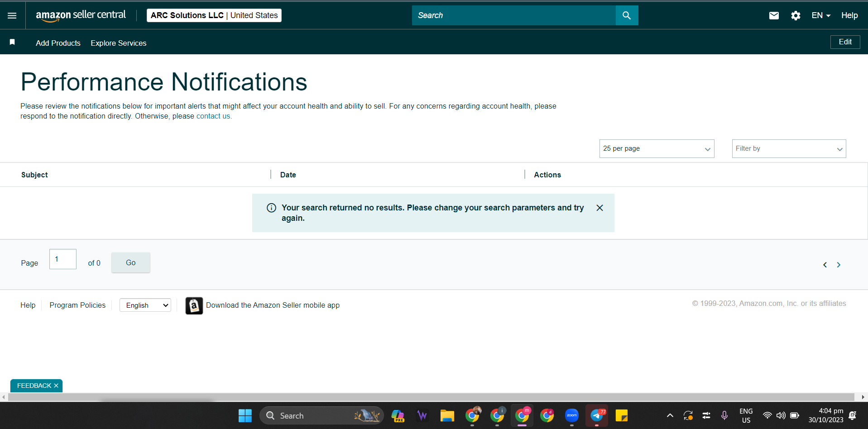Open the mail messages icon
This screenshot has height=429, width=868.
[x=774, y=16]
